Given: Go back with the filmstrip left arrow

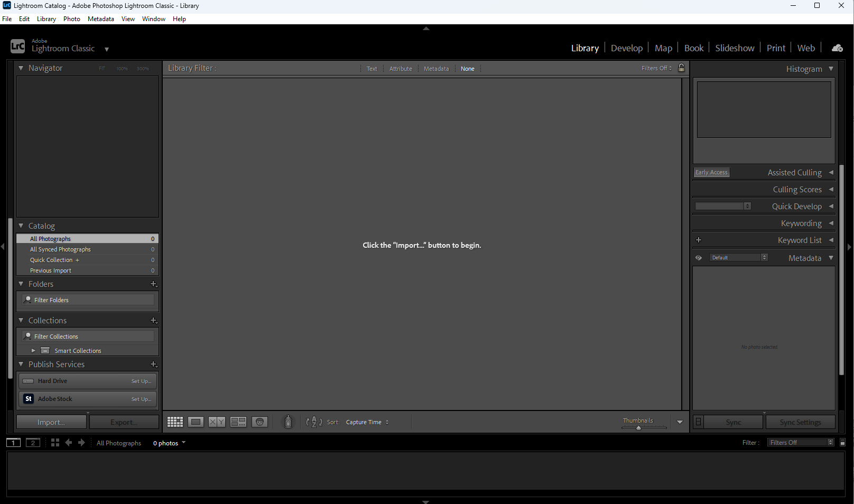Looking at the screenshot, I should (x=69, y=443).
